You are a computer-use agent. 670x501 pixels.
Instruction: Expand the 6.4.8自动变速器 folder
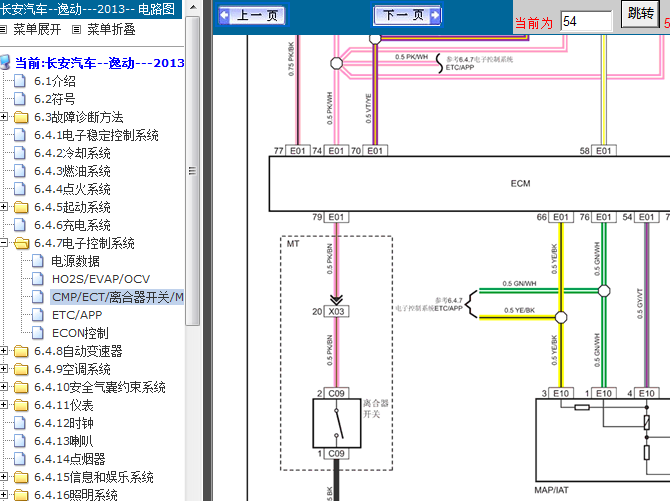coord(4,351)
